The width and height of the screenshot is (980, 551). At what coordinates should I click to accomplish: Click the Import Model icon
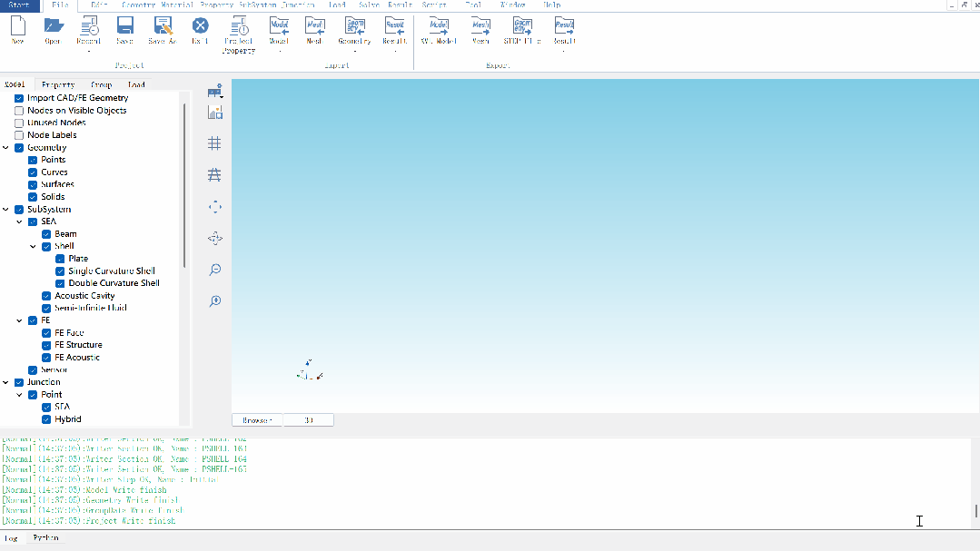click(279, 25)
